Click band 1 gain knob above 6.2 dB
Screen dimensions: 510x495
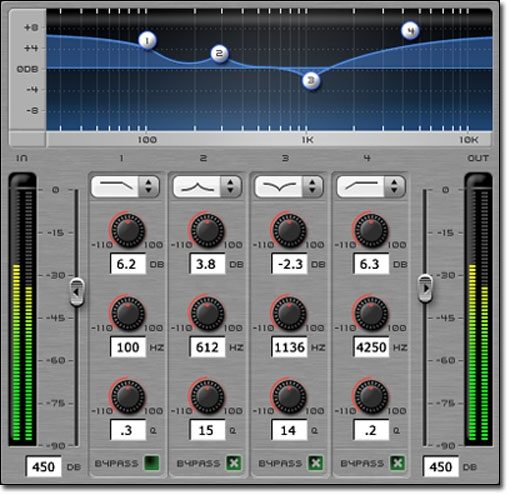(x=128, y=230)
